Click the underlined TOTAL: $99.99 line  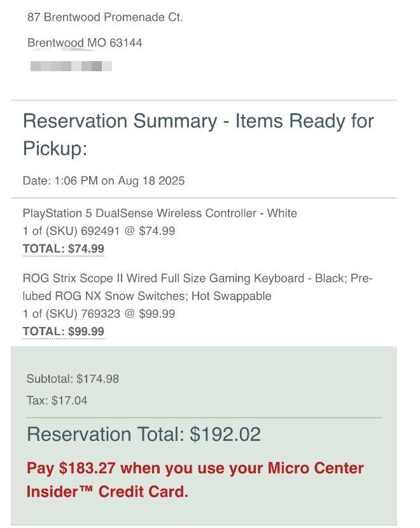click(x=63, y=331)
